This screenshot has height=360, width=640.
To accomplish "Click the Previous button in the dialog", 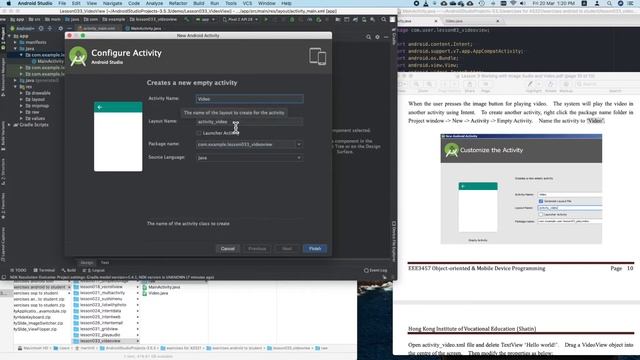I will pos(257,248).
